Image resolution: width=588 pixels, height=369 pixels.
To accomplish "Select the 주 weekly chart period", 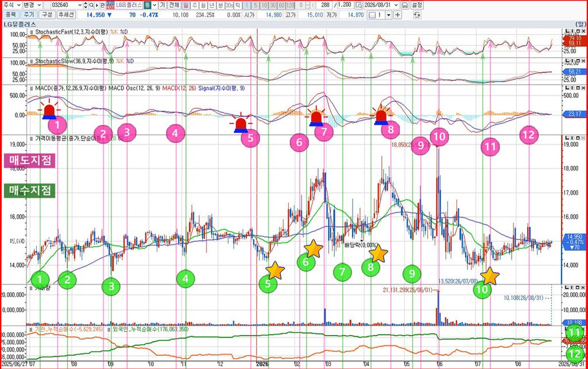I will [195, 5].
